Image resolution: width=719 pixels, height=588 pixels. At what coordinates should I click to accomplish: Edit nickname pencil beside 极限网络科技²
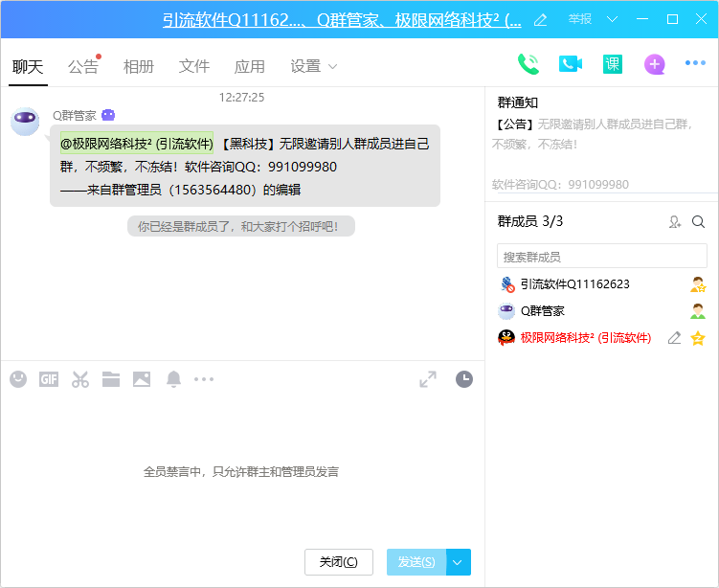[x=674, y=338]
